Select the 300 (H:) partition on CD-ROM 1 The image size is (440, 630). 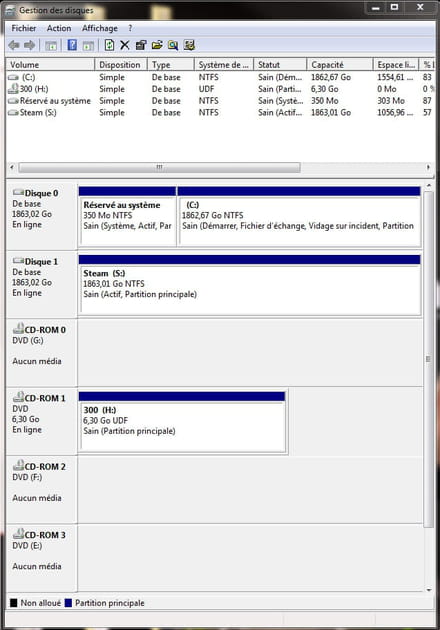point(182,422)
